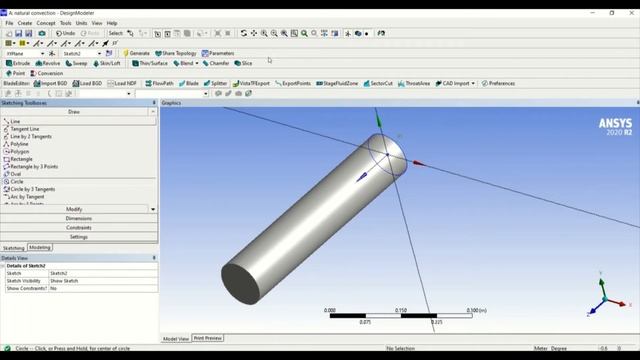This screenshot has width=640, height=360.
Task: Open the Units menu
Action: tap(81, 23)
